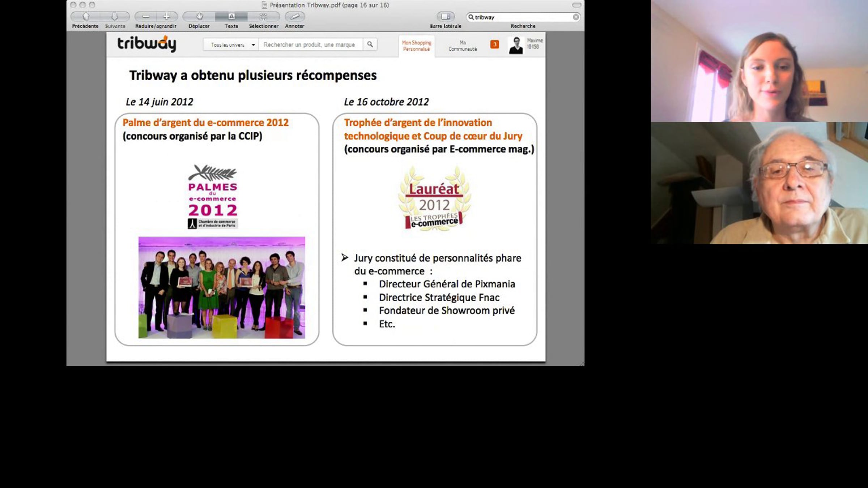Click the toolbar toggle pill in title bar
Screen dimensions: 868x488
coord(576,5)
